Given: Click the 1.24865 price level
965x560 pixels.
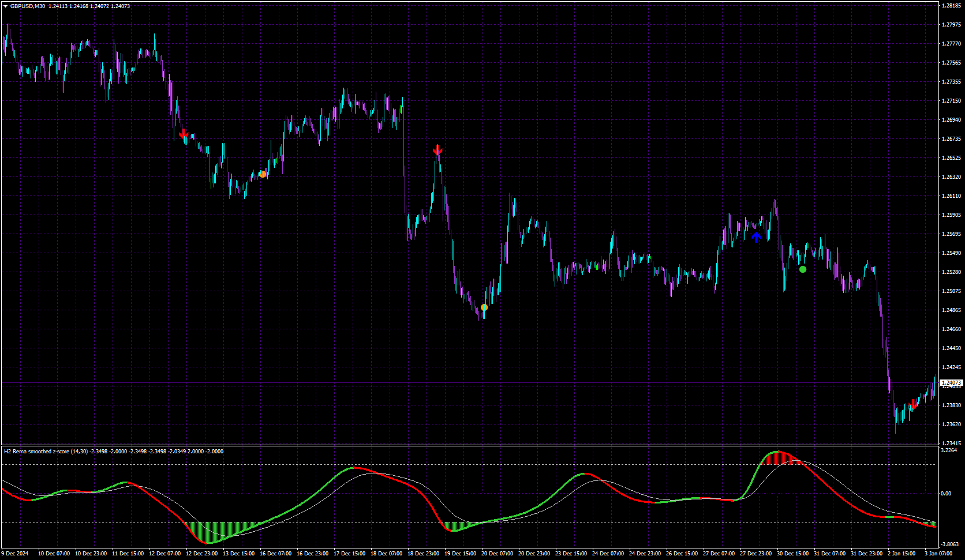Looking at the screenshot, I should [951, 310].
